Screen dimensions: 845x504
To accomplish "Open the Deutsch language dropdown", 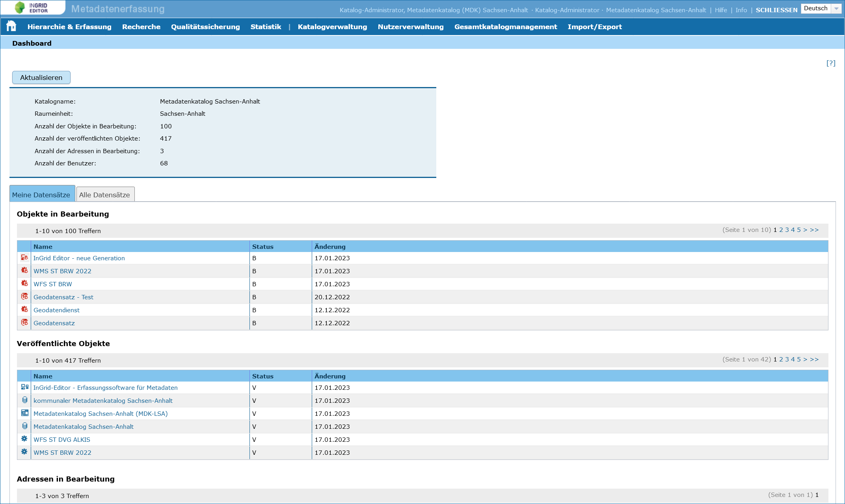I will (x=821, y=8).
